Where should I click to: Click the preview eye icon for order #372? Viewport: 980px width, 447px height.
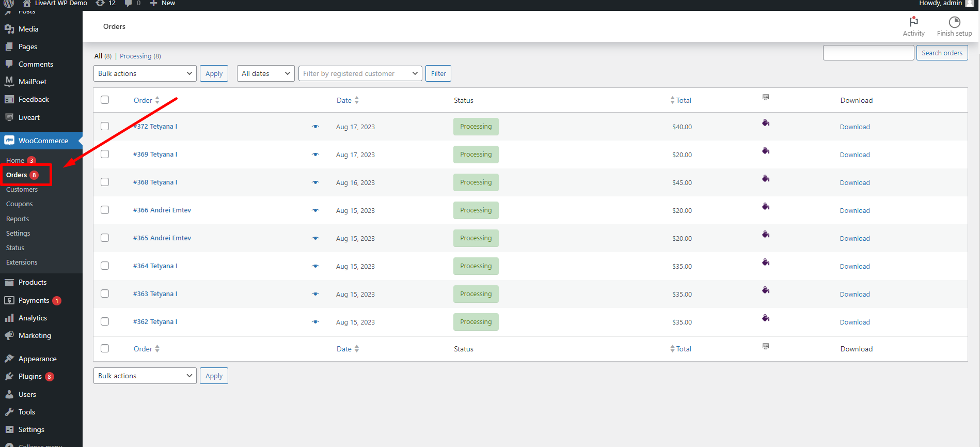315,127
